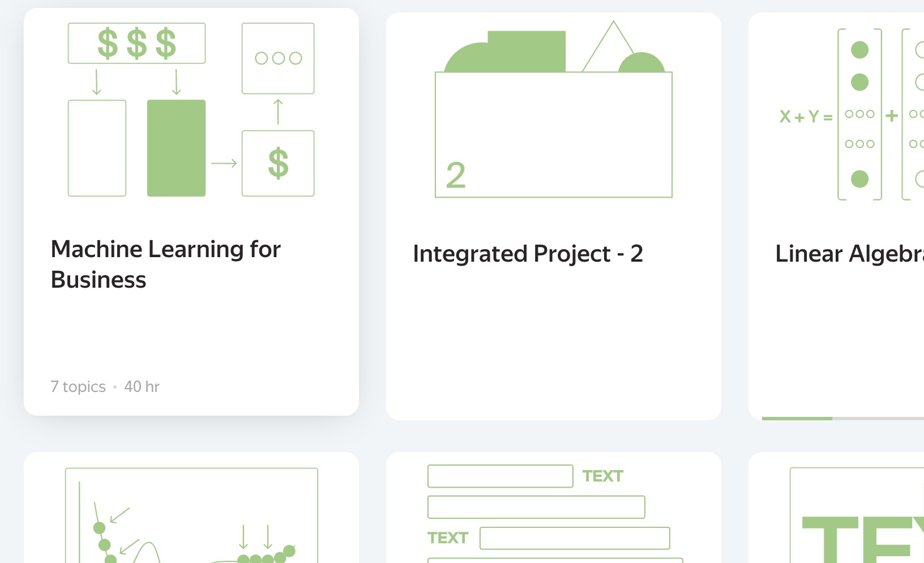The height and width of the screenshot is (563, 924).
Task: Click the number 2 in folder illustration
Action: [456, 176]
